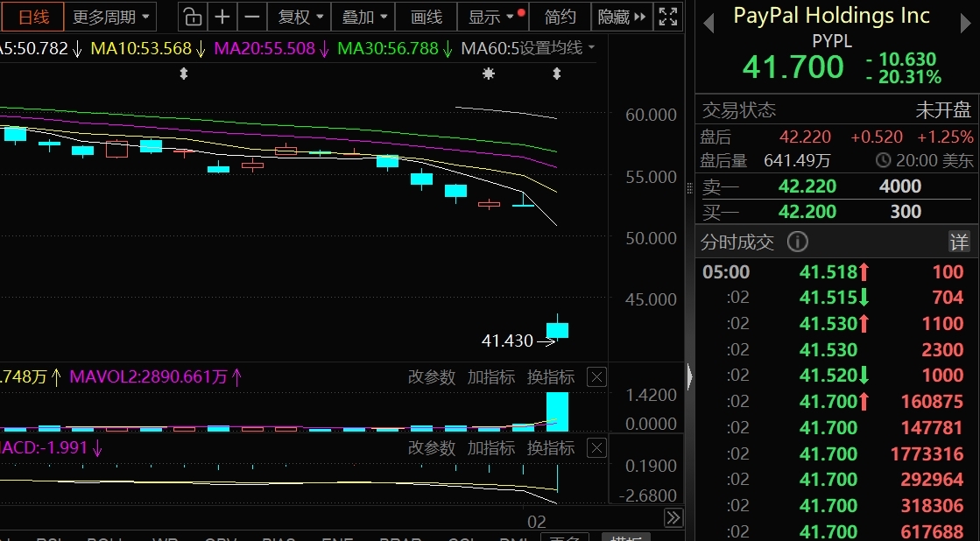
Task: Click 改参数 in the MACD panel
Action: coord(431,448)
